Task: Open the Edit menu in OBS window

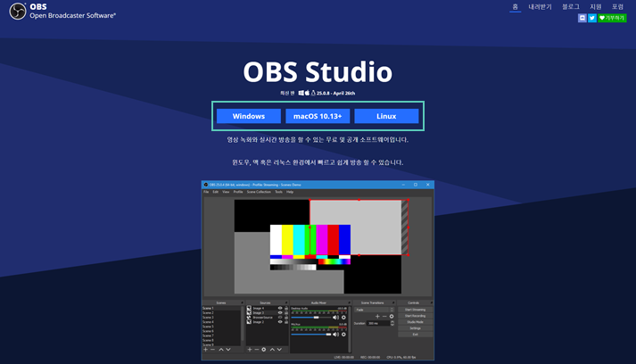Action: coord(215,192)
